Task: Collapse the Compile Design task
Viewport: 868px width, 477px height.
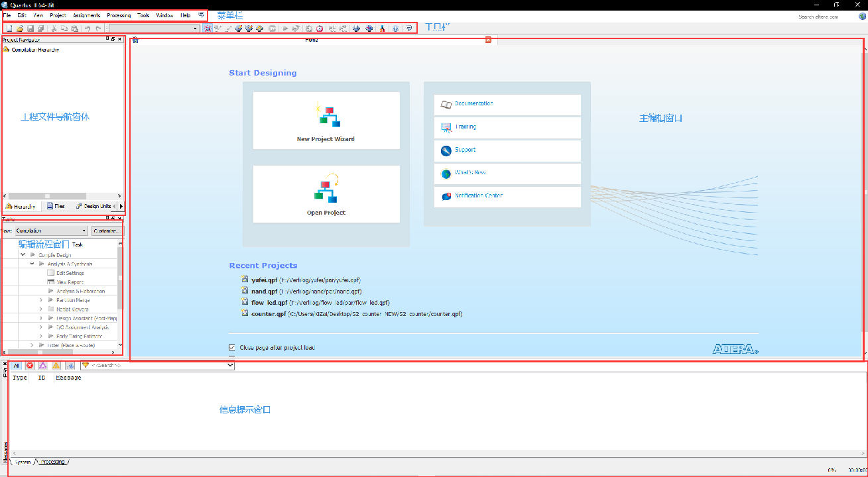Action: [23, 254]
